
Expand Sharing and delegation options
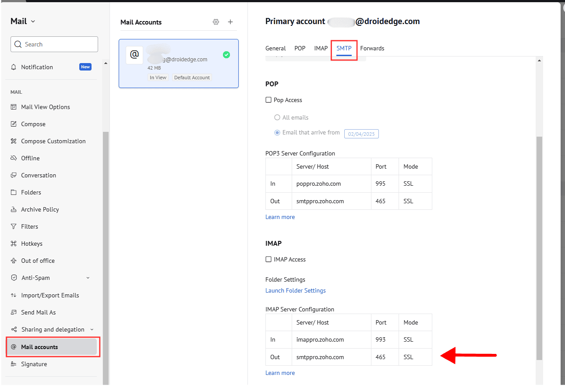click(92, 329)
